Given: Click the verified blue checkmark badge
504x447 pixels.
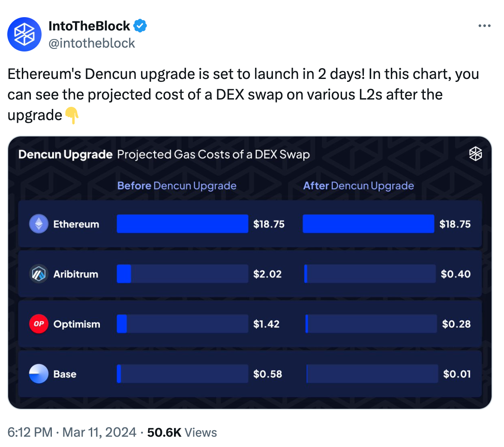Looking at the screenshot, I should click(139, 25).
